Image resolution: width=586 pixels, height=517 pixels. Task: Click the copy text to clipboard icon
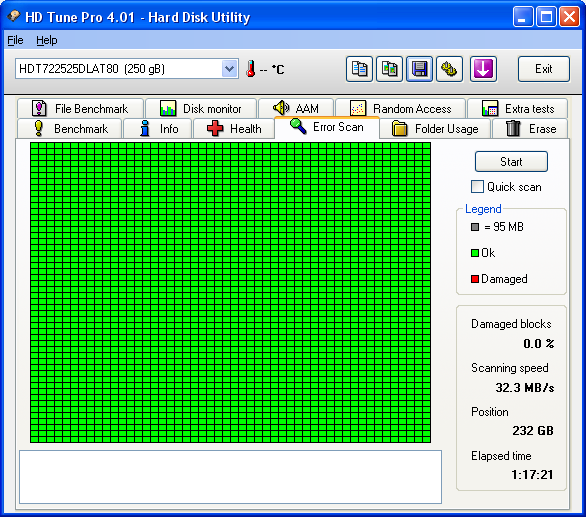359,69
